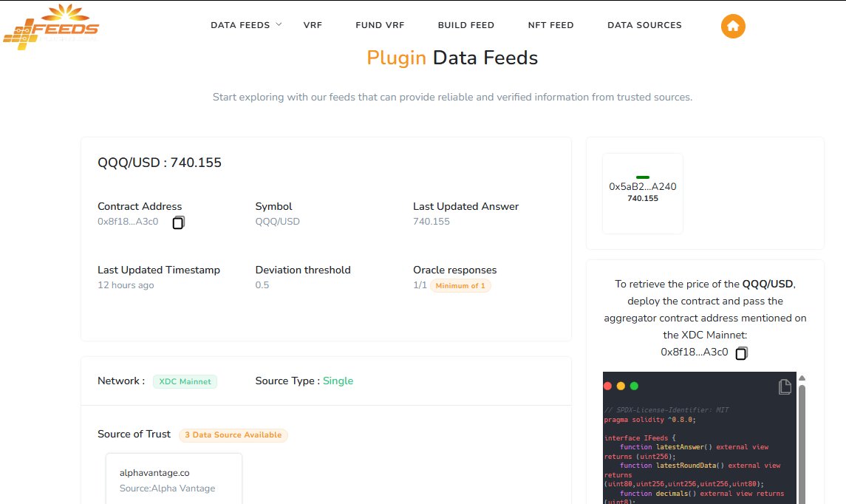Open the alphavantage.co source card
846x504 pixels.
(174, 479)
